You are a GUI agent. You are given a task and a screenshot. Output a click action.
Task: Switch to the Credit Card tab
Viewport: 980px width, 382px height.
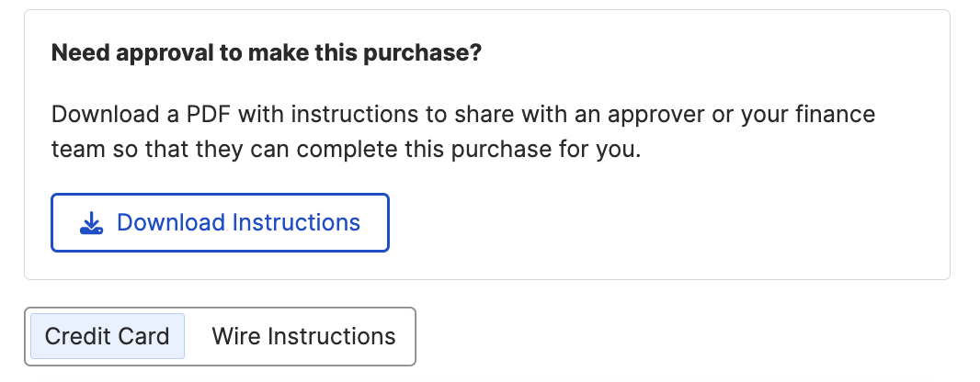[x=108, y=336]
